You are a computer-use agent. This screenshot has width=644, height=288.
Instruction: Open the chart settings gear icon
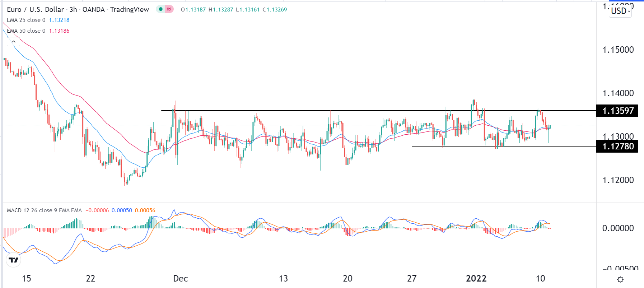[x=620, y=279]
